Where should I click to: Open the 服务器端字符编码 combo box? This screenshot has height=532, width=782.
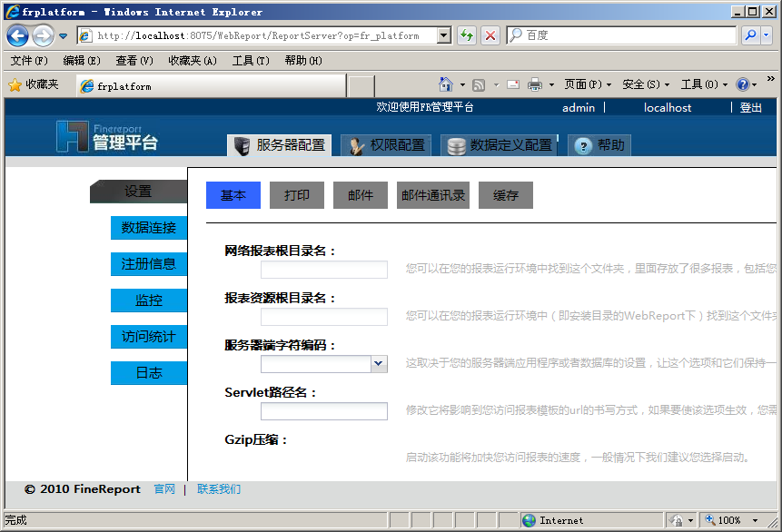(324, 364)
